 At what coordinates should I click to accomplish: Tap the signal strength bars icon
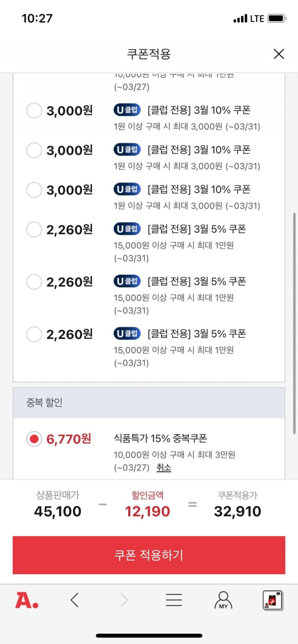pyautogui.click(x=240, y=18)
